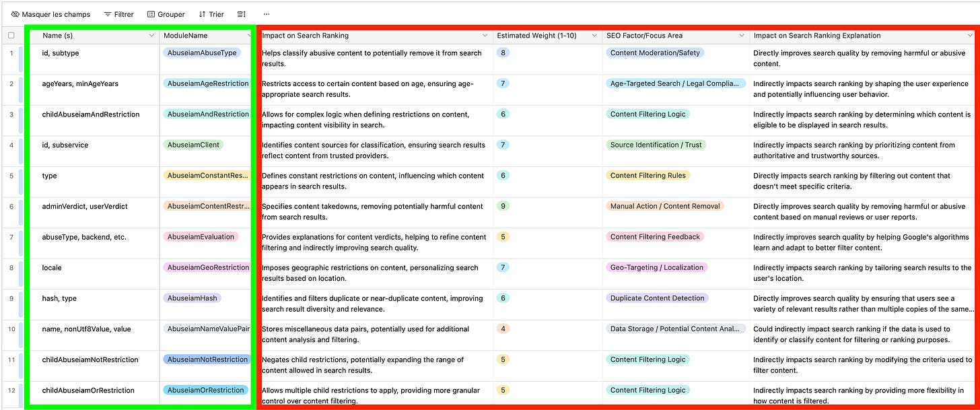Click row number 1 in the grid
This screenshot has height=410, width=980.
[x=11, y=53]
